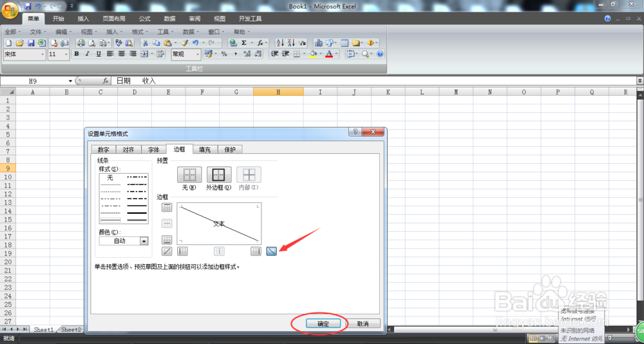Image resolution: width=644 pixels, height=344 pixels.
Task: Click the New workbook icon in toolbar
Action: pos(8,43)
